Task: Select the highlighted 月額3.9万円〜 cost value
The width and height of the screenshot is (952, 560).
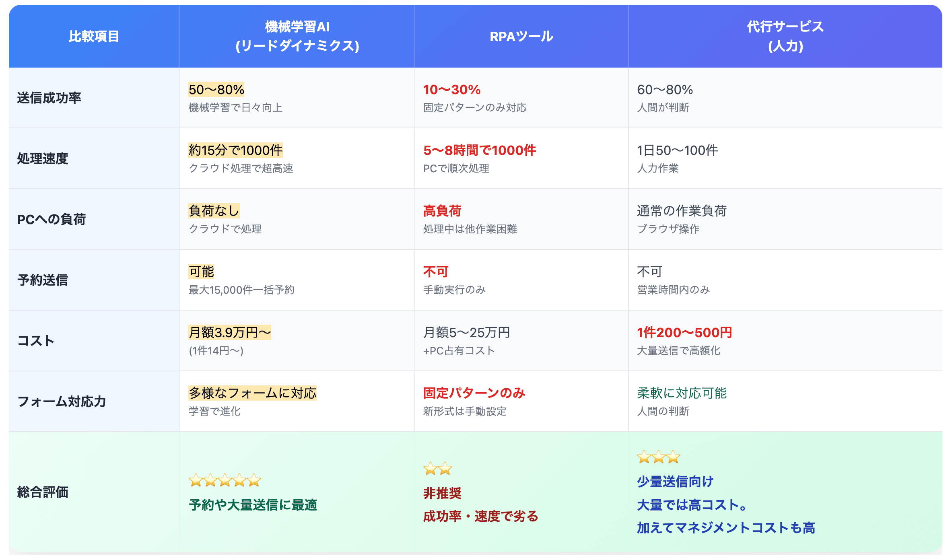Action: pos(230,332)
